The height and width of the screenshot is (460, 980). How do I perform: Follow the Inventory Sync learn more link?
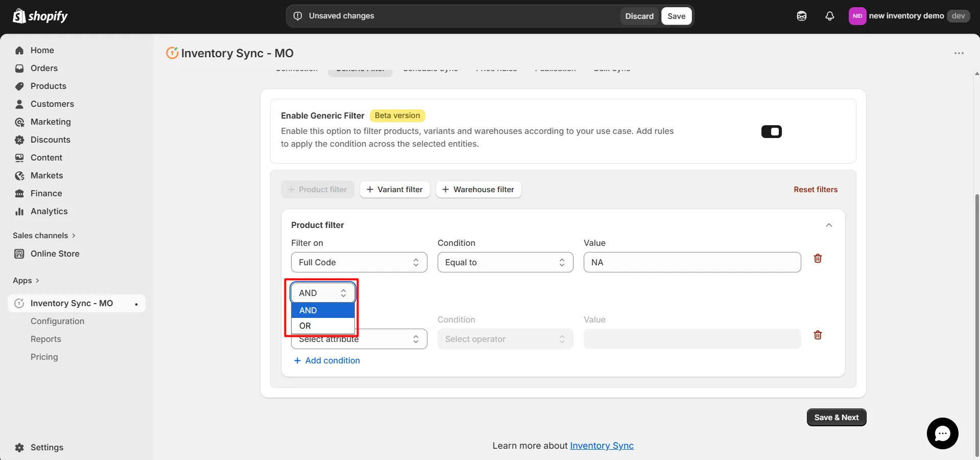coord(601,445)
